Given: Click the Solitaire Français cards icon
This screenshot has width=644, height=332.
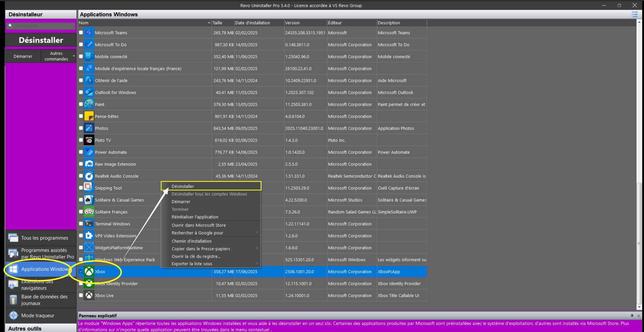Looking at the screenshot, I should 89,212.
